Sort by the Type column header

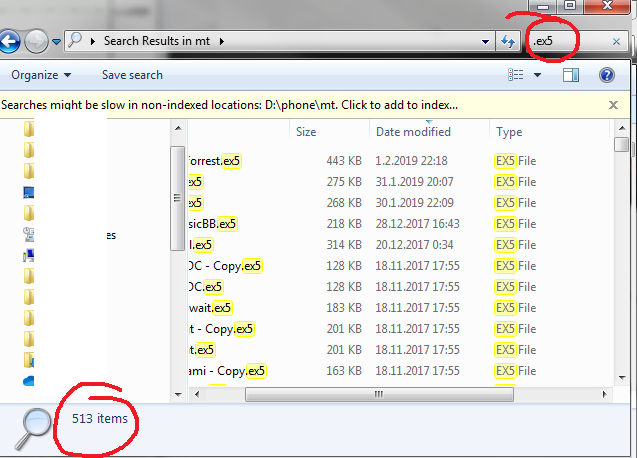point(509,132)
